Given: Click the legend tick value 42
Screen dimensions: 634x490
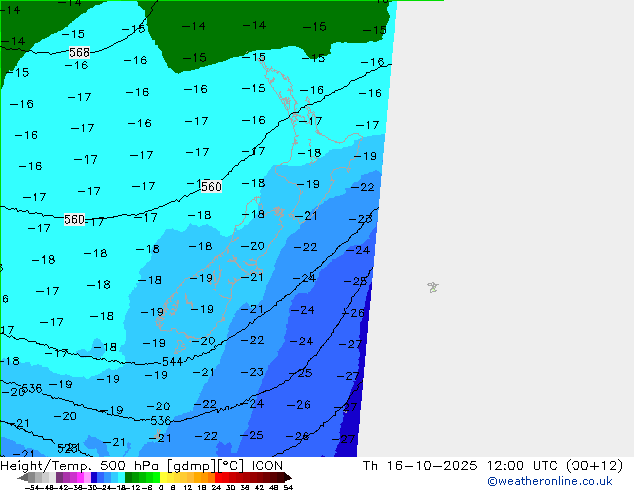Looking at the screenshot, I should pyautogui.click(x=259, y=487).
